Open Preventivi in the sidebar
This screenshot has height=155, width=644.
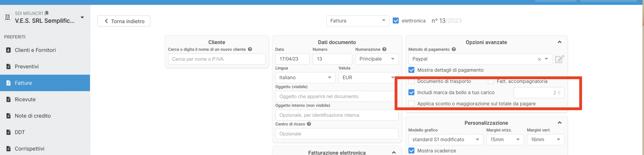pos(27,67)
